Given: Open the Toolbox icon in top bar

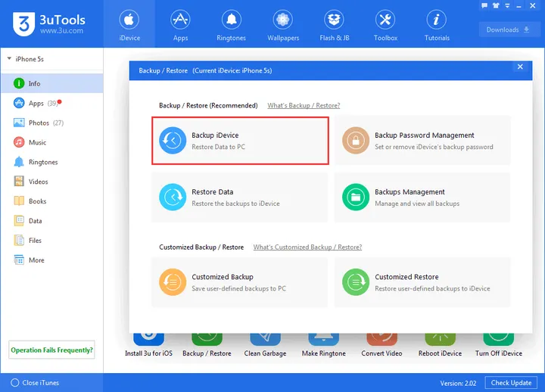Looking at the screenshot, I should pos(385,24).
